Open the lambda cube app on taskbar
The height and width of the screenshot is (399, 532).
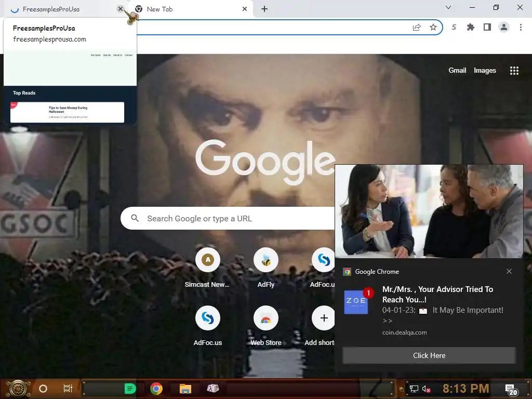click(x=213, y=388)
